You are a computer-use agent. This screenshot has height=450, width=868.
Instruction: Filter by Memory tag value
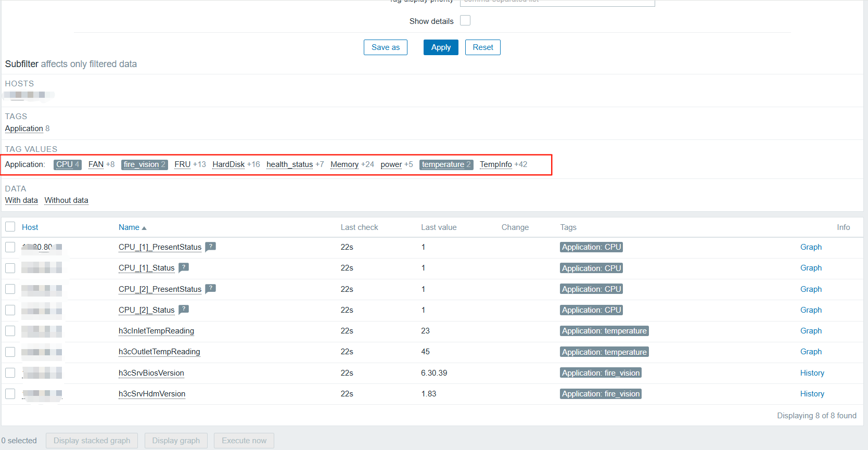click(344, 164)
